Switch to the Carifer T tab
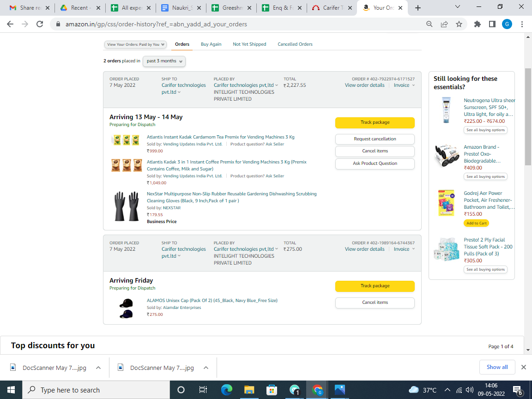Viewport: 532px width, 399px height. tap(332, 8)
